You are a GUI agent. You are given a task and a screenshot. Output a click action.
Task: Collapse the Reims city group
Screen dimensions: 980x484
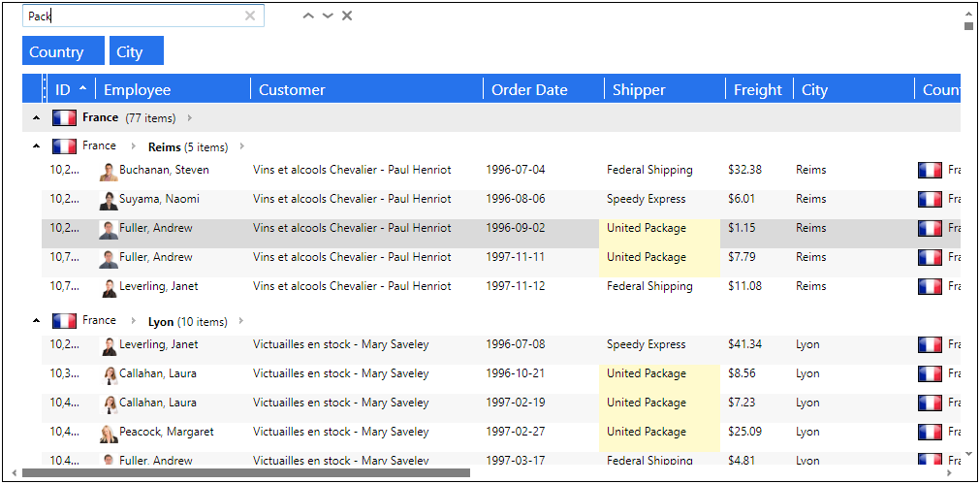point(36,146)
